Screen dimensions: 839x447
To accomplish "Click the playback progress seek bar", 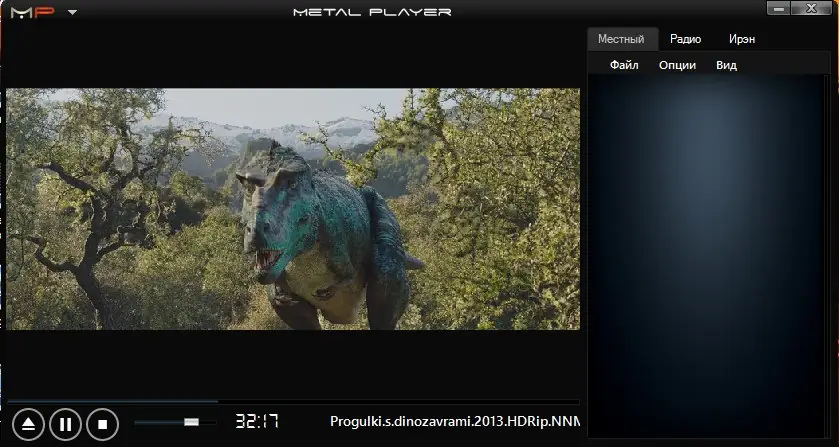I will [293, 401].
